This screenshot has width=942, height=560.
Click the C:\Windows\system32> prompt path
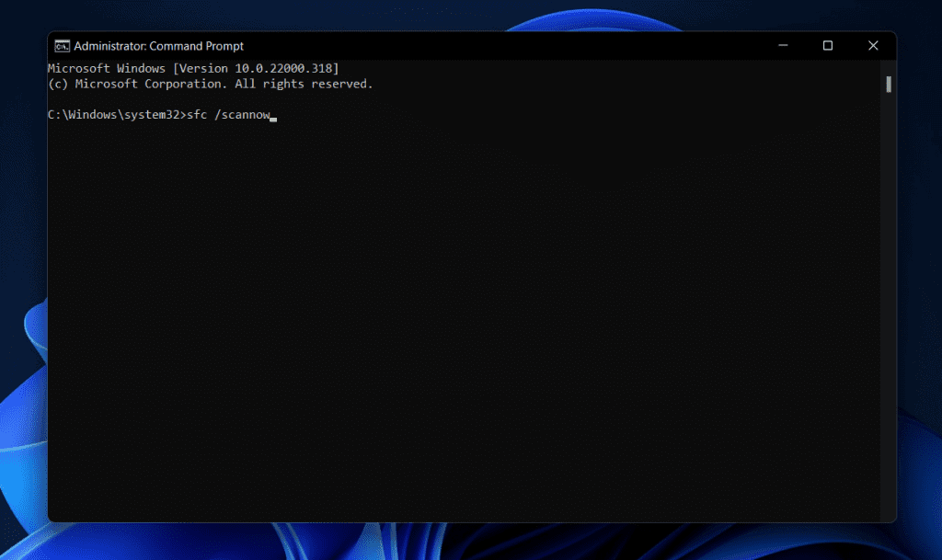(x=115, y=114)
